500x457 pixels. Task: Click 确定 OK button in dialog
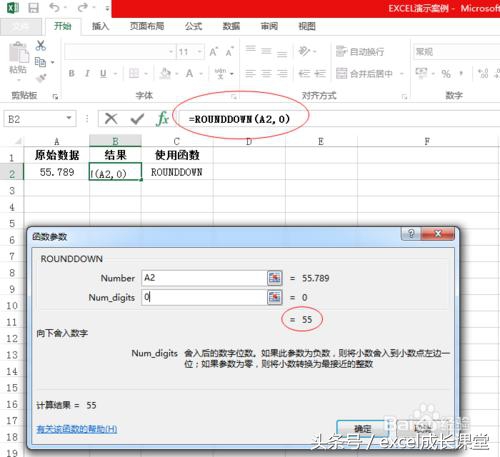coord(362,429)
